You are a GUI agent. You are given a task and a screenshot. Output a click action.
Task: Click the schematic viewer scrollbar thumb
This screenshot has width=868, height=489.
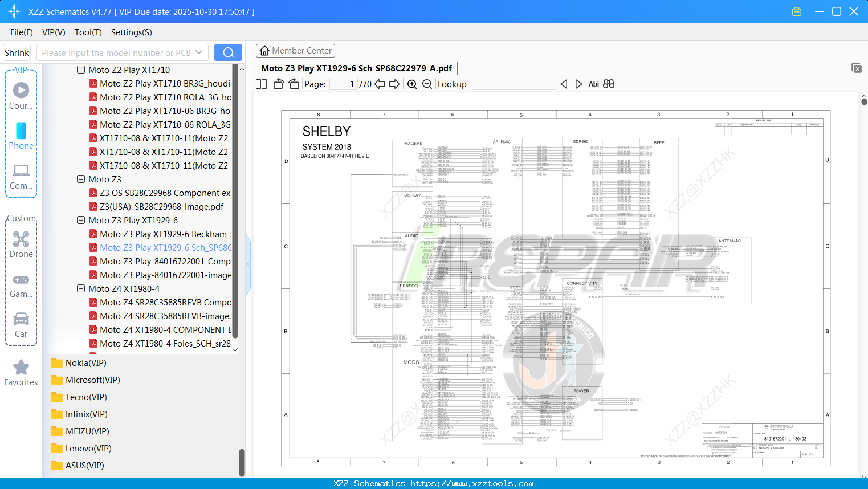pyautogui.click(x=864, y=101)
